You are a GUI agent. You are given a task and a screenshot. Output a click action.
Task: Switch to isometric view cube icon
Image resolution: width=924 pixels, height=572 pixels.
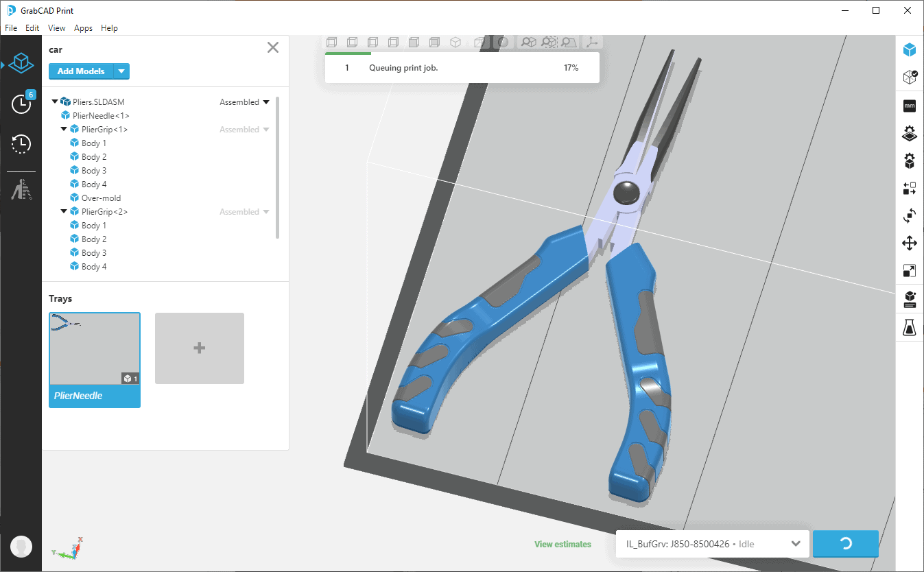coord(455,43)
